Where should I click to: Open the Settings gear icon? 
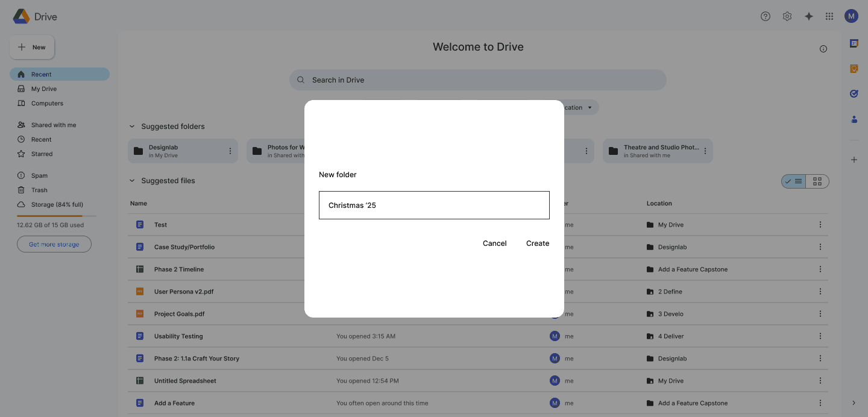coord(787,16)
